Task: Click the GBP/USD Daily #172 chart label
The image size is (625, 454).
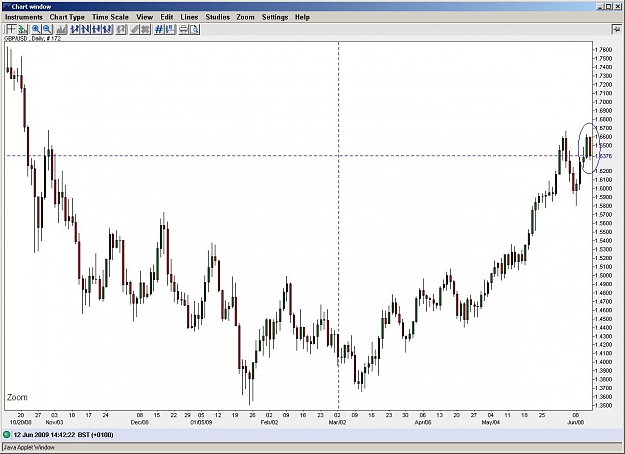Action: click(33, 39)
